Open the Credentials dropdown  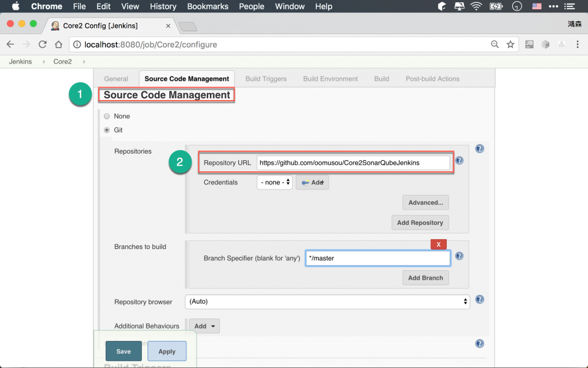pos(274,182)
